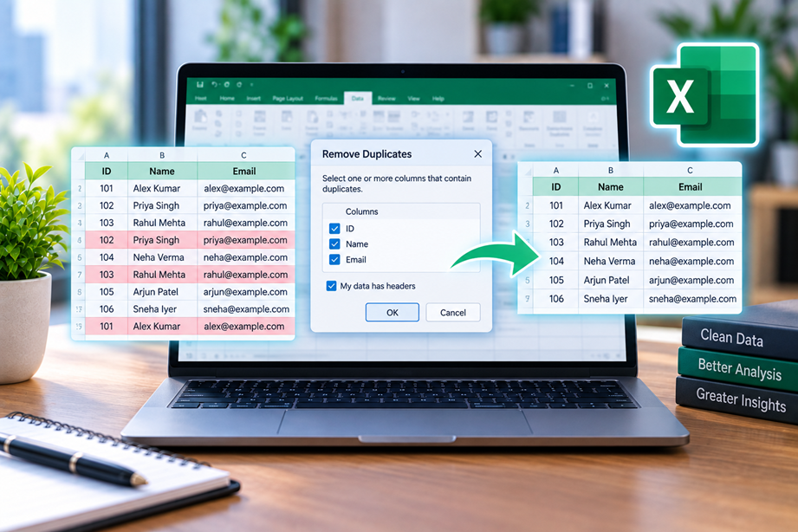Click neha@example.com in the right table
This screenshot has width=798, height=532.
point(691,261)
